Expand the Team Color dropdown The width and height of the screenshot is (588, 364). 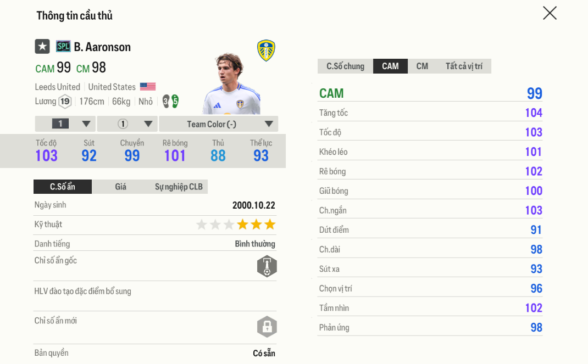tap(219, 124)
